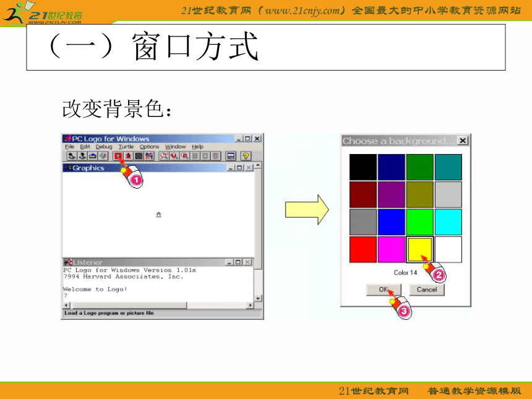This screenshot has height=399, width=532.
Task: Click the red turtle toolbar icon
Action: [x=128, y=156]
